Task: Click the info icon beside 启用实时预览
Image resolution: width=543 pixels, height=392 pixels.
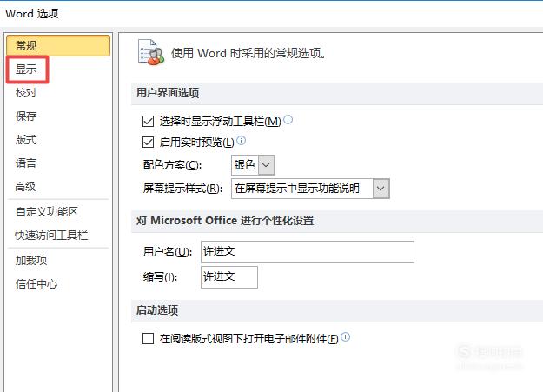Action: 241,140
